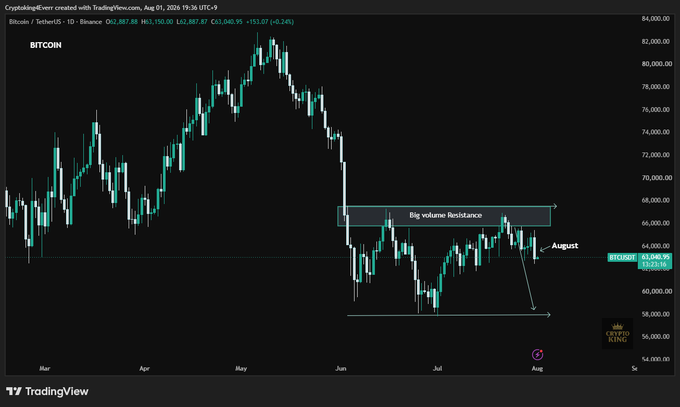
Task: Click the open value 62,887.88
Action: pyautogui.click(x=123, y=22)
